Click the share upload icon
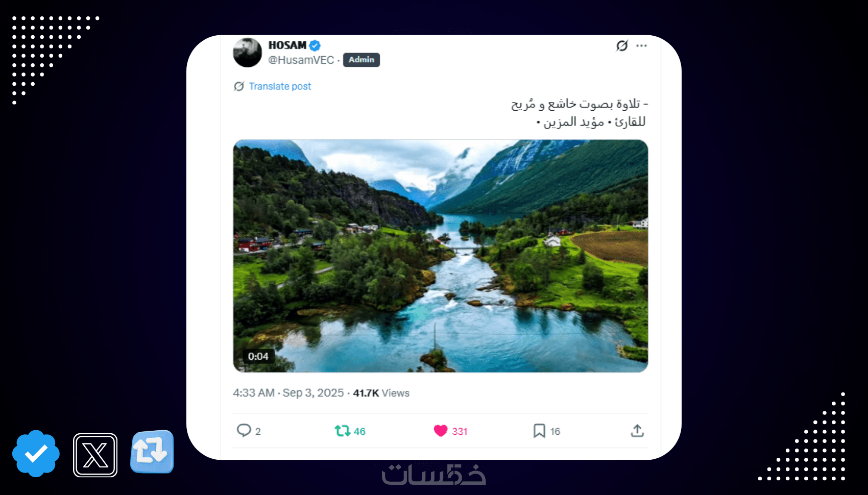Image resolution: width=868 pixels, height=495 pixels. click(637, 431)
